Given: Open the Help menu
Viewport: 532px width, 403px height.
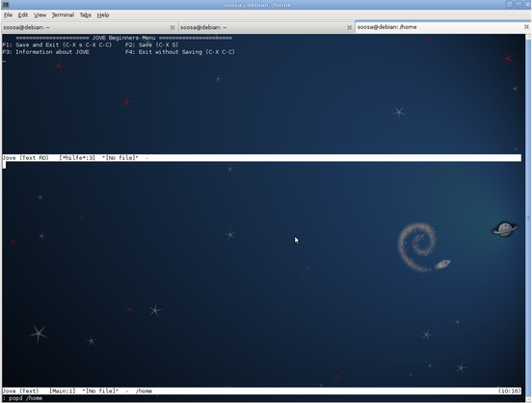Looking at the screenshot, I should click(103, 14).
